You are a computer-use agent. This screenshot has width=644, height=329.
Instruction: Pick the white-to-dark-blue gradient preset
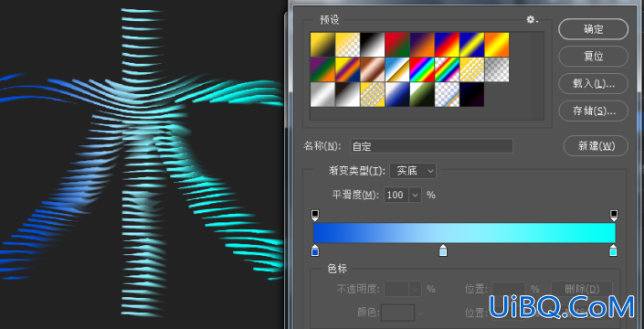pos(397,94)
